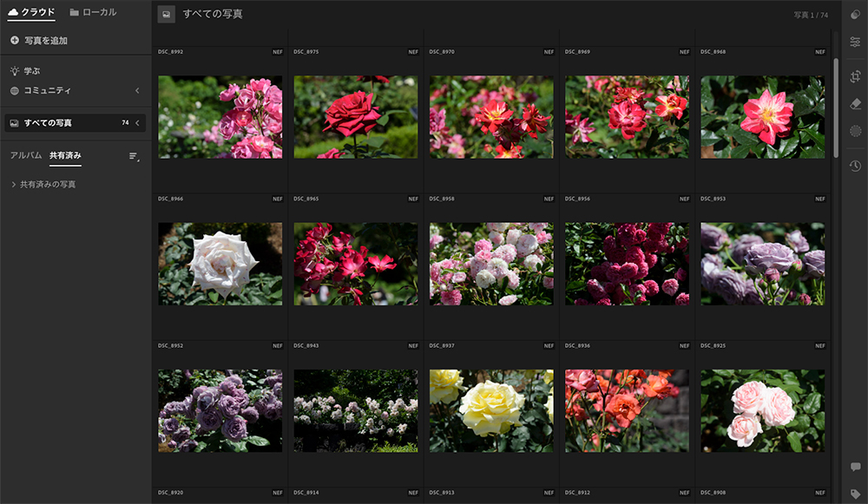Click the globe コミュニティ icon
The image size is (868, 504).
15,91
